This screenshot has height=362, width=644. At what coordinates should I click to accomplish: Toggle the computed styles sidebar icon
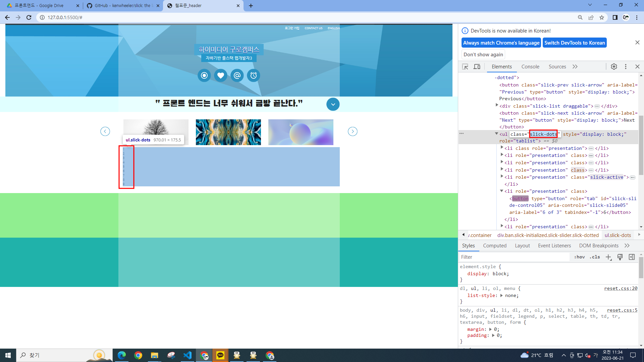(632, 257)
